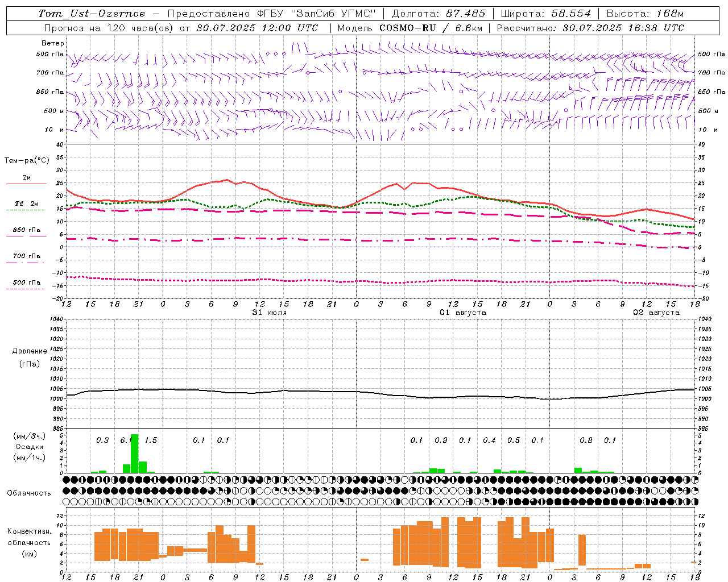
Task: Click the 01 августа date label
Action: click(x=462, y=313)
